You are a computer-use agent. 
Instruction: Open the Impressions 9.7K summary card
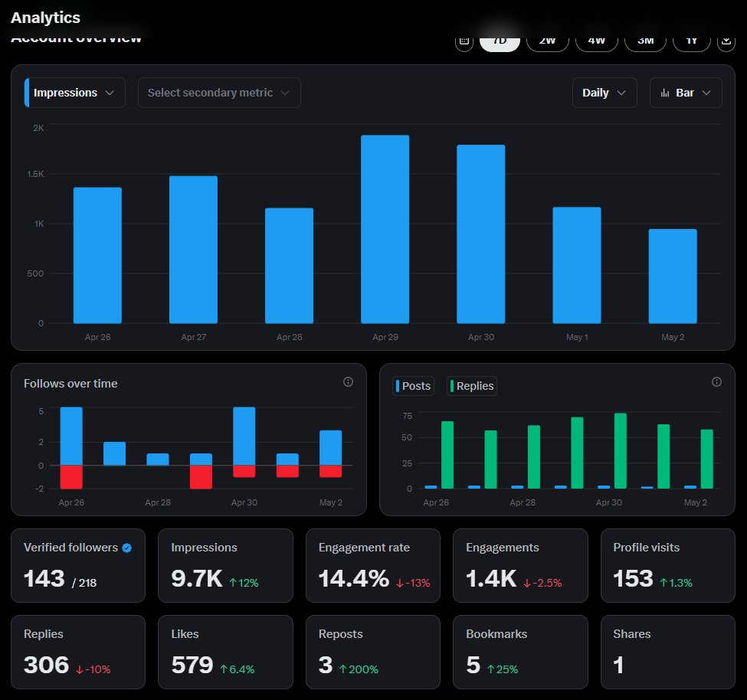225,566
